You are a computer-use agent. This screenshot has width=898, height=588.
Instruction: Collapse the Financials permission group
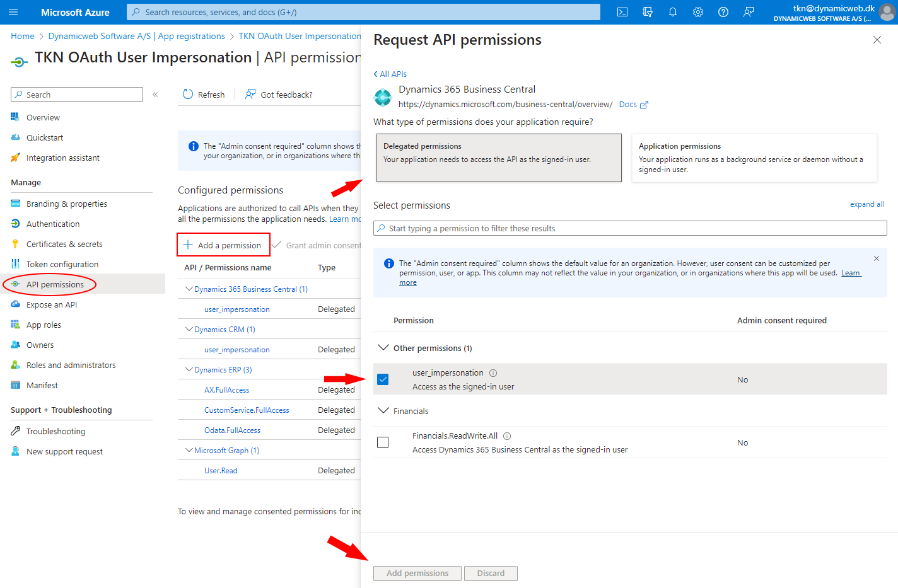click(x=383, y=411)
